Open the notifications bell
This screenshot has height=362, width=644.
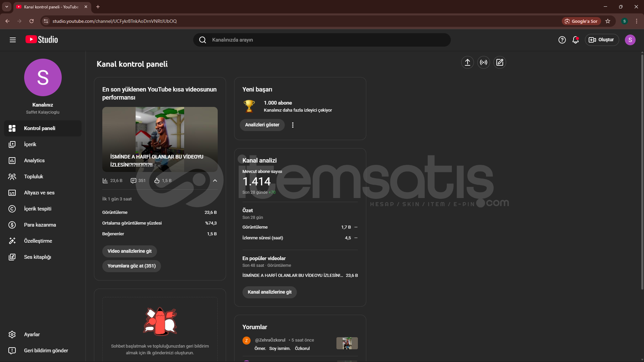pos(576,40)
